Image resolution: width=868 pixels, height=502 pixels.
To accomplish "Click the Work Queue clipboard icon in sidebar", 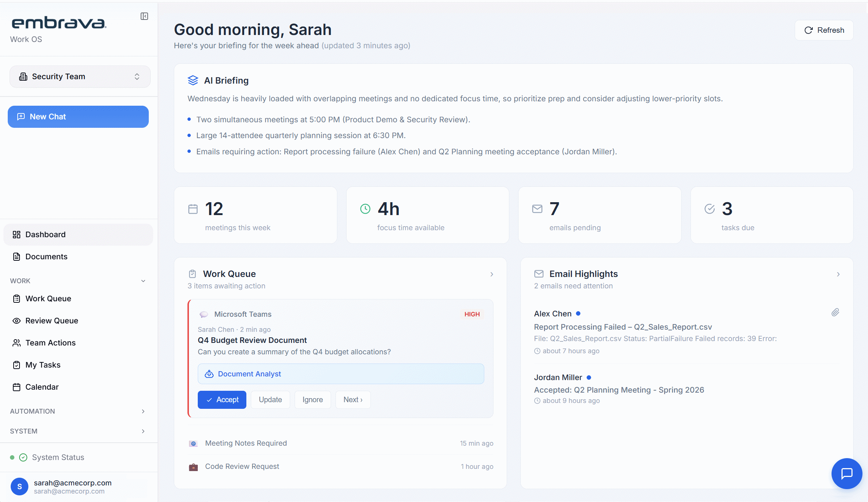I will pos(17,298).
